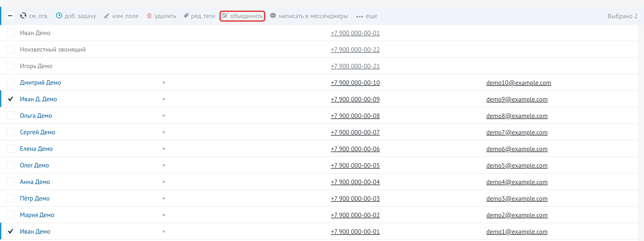Check the Ольга Демо checkbox
This screenshot has width=644, height=241.
(x=11, y=115)
